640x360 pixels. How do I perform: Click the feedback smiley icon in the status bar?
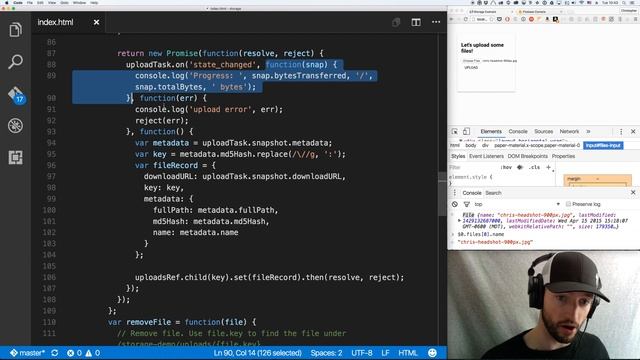click(432, 353)
